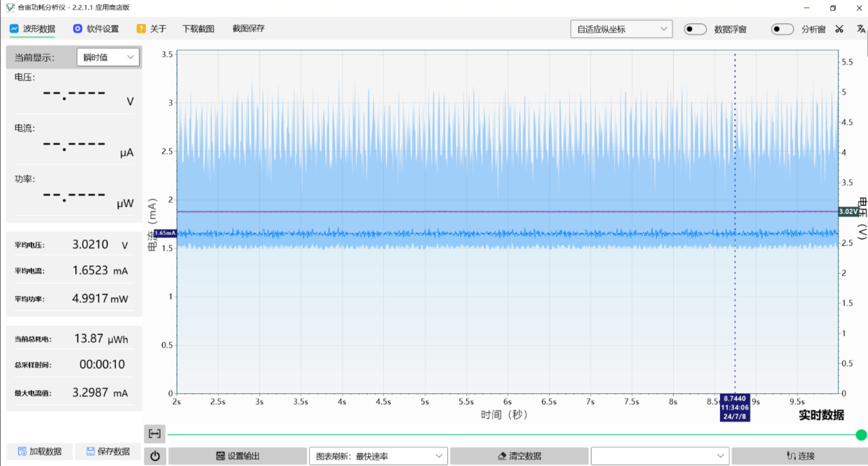The image size is (868, 466).
Task: Click the gear icon beside 软件设置
Action: point(77,28)
